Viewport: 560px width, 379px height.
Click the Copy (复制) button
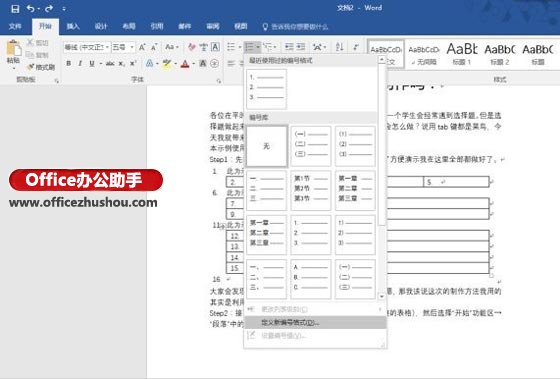click(x=38, y=55)
